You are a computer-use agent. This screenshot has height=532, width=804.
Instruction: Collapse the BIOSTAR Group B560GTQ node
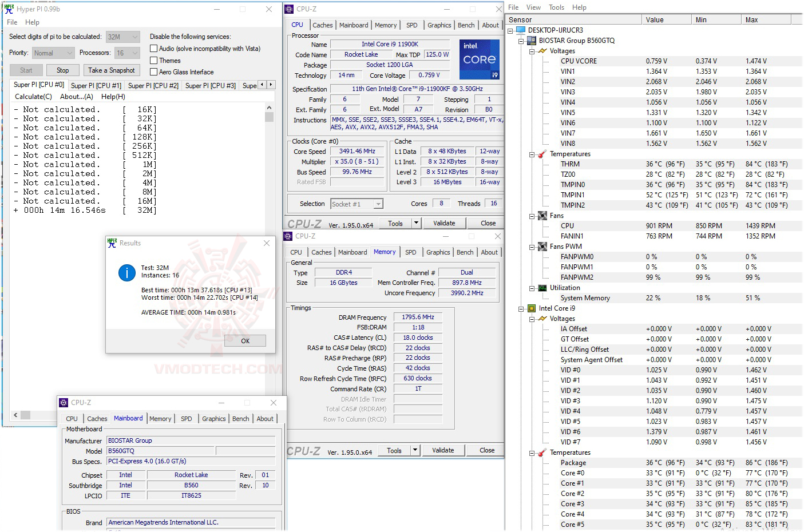(x=521, y=41)
